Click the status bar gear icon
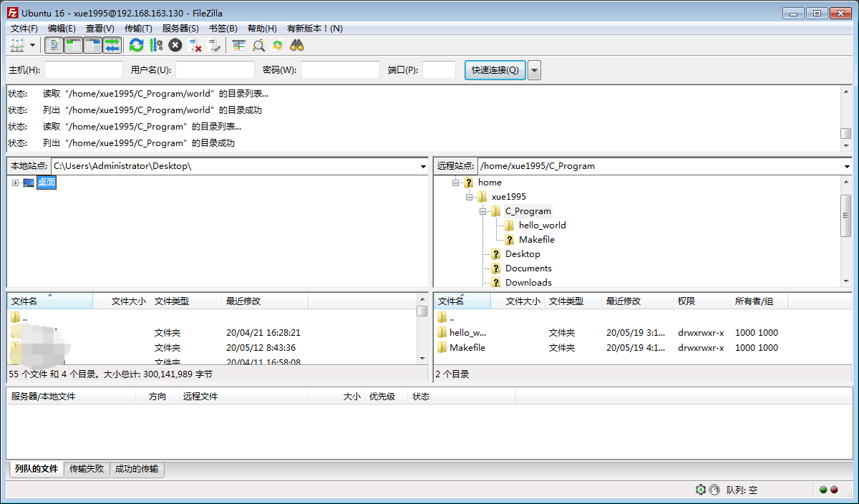This screenshot has height=504, width=859. (x=701, y=490)
